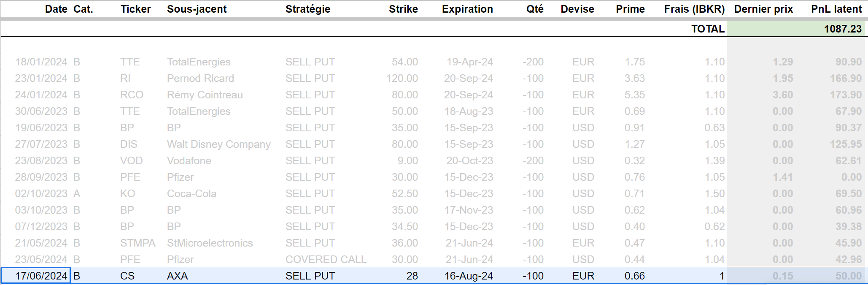Screen dimensions: 868x285
Task: Select the date cell 17/06/2024
Action: (x=35, y=276)
